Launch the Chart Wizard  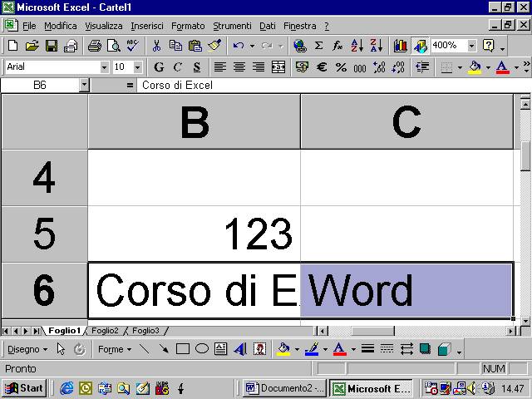tap(401, 46)
